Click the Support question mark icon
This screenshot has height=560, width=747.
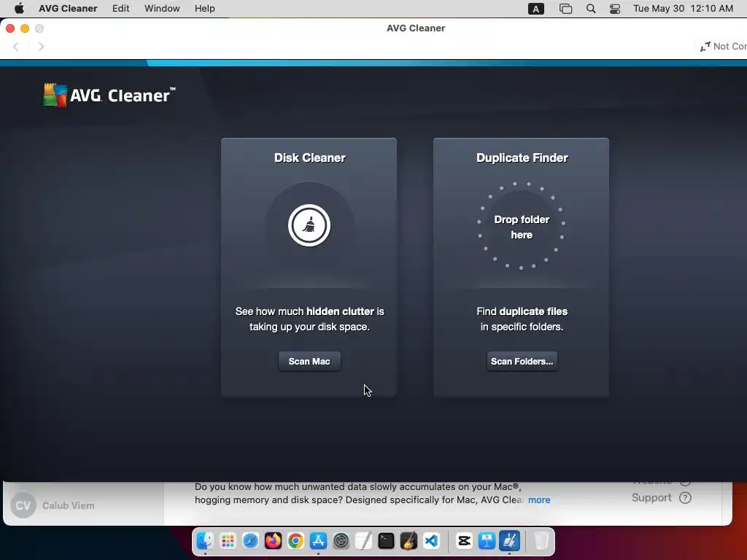point(685,498)
